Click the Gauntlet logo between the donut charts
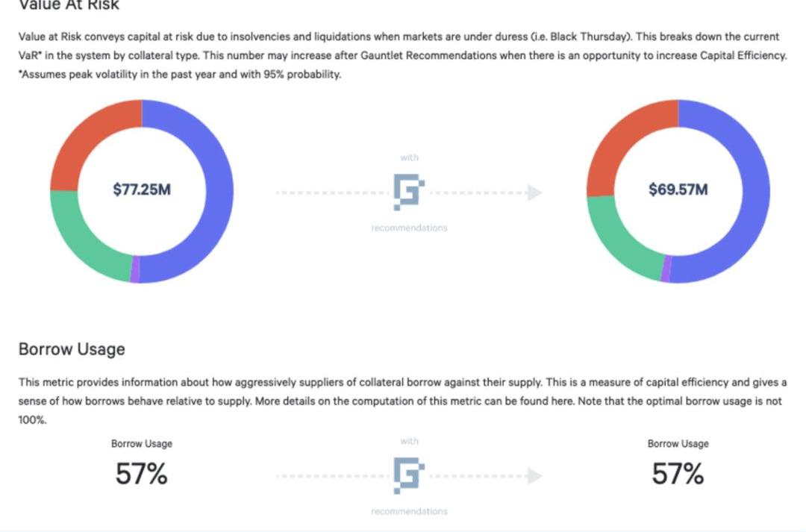The width and height of the screenshot is (806, 532). click(x=408, y=191)
